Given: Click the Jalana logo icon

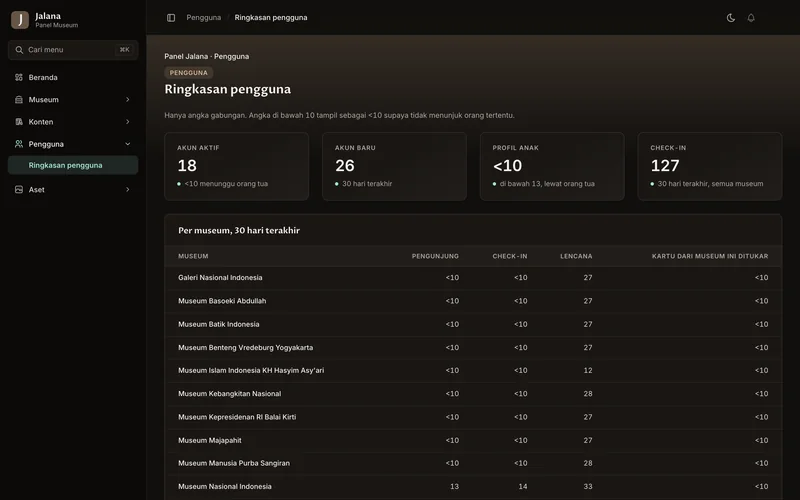Looking at the screenshot, I should (20, 20).
